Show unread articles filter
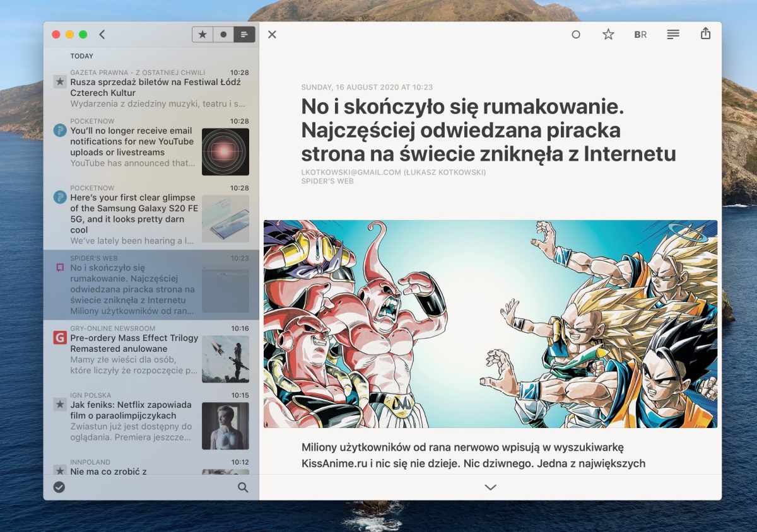The height and width of the screenshot is (532, 757). click(223, 35)
